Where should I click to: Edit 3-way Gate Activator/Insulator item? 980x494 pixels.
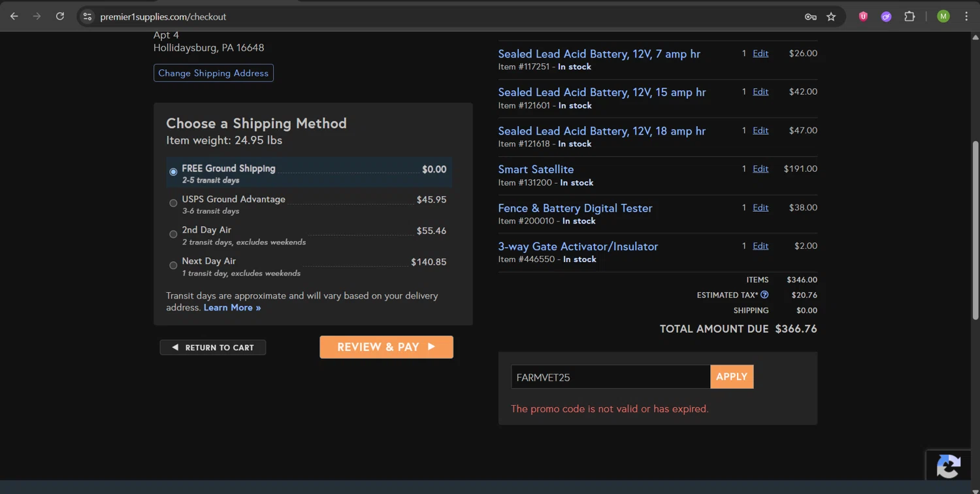[760, 246]
